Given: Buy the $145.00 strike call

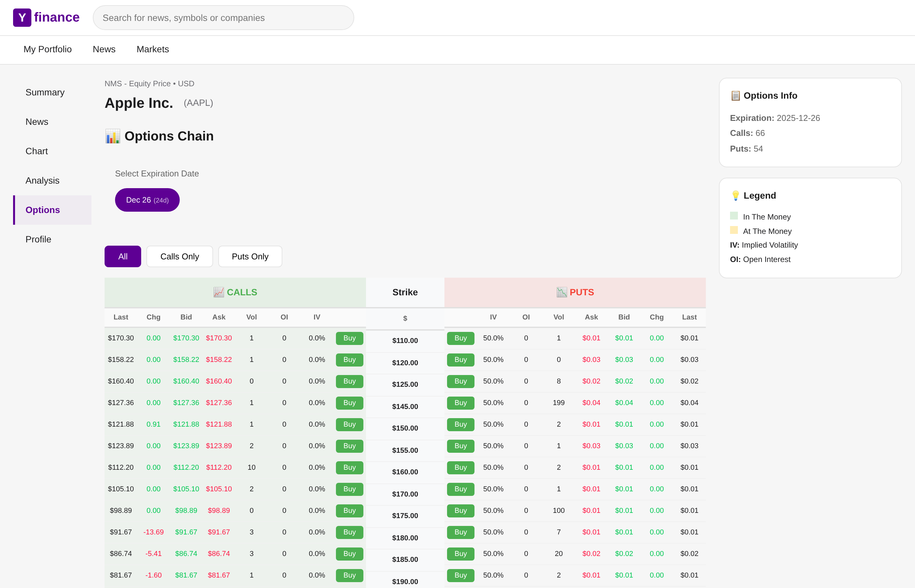Looking at the screenshot, I should 349,403.
